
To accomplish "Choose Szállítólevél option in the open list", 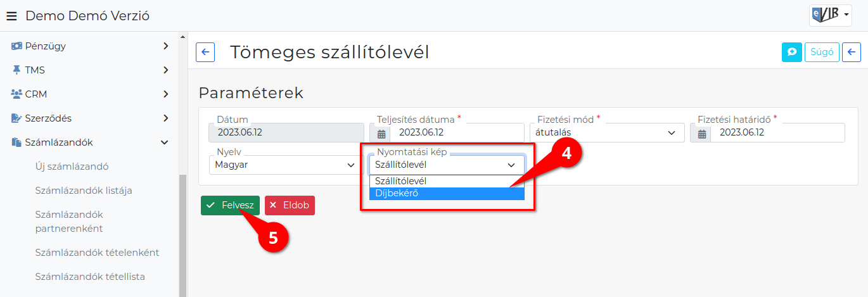I will pyautogui.click(x=447, y=181).
